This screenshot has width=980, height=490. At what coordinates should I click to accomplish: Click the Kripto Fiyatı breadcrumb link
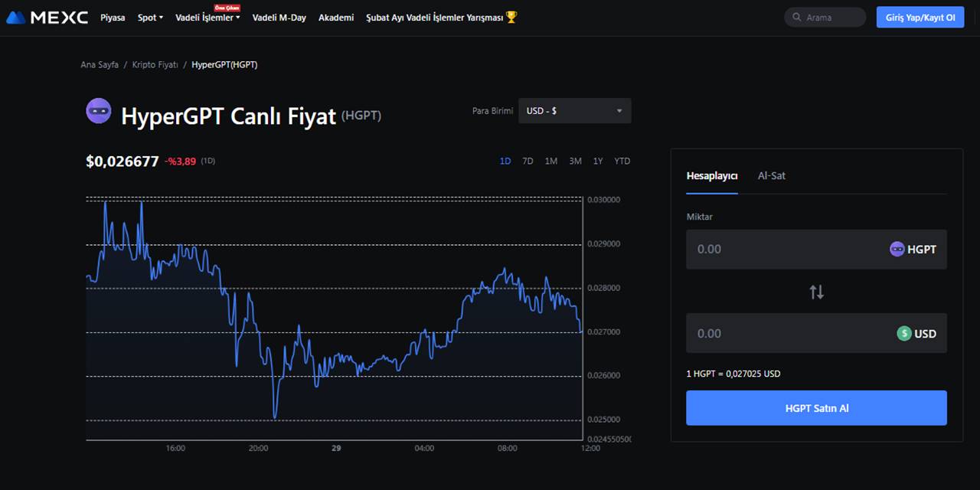tap(155, 65)
